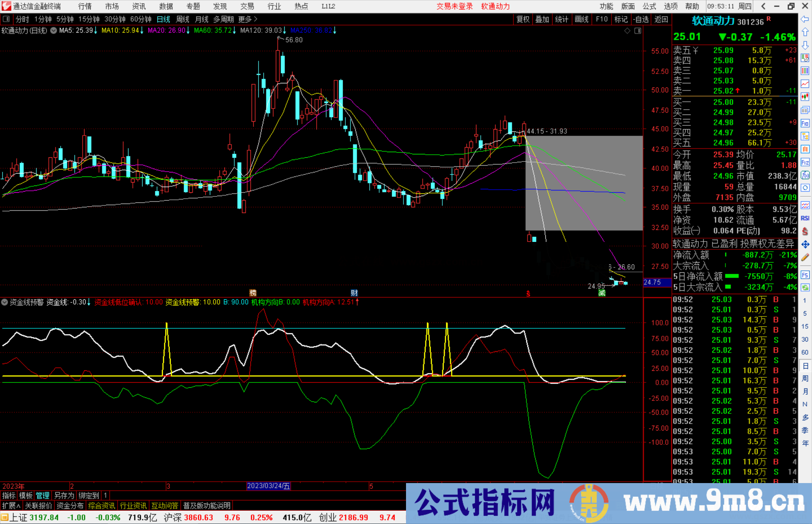Select monthly 月 period in sidebar
This screenshot has width=812, height=524.
pos(805,391)
